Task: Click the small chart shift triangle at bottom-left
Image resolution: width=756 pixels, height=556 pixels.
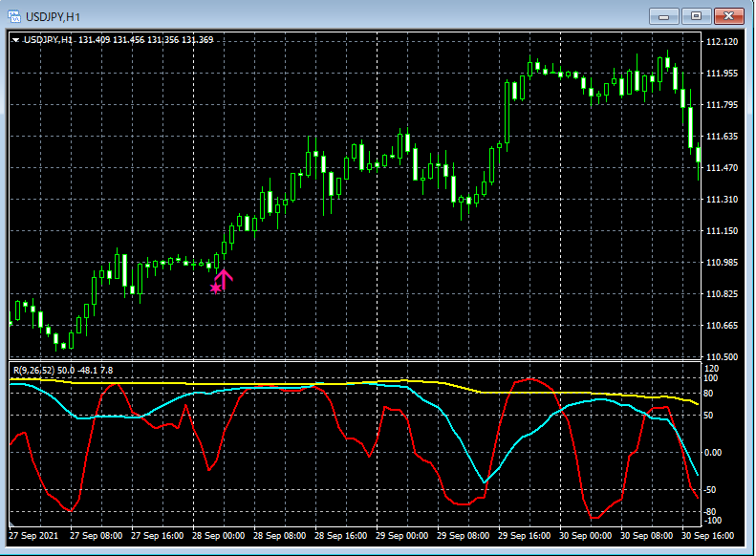Action: [x=11, y=525]
